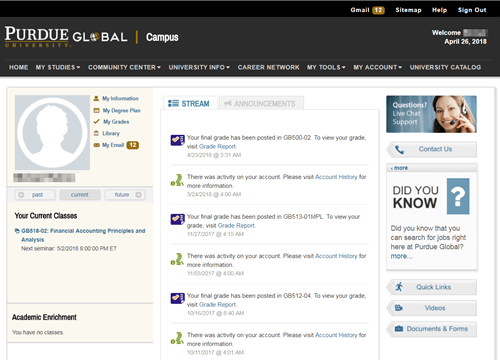Viewport: 500px width, 360px height.
Task: Open the Help link
Action: [x=439, y=10]
